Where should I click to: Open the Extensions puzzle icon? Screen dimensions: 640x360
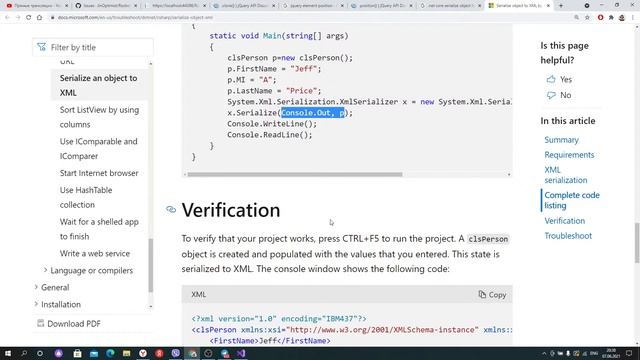611,18
